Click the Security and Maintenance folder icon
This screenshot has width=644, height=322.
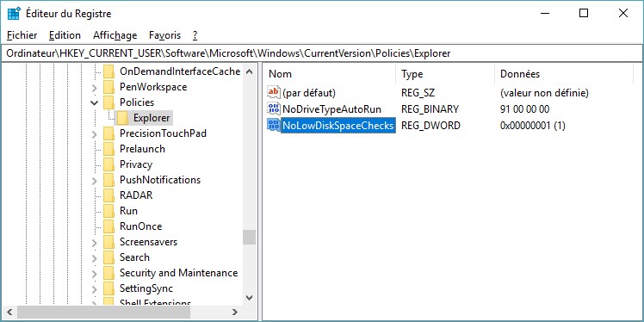click(x=108, y=273)
